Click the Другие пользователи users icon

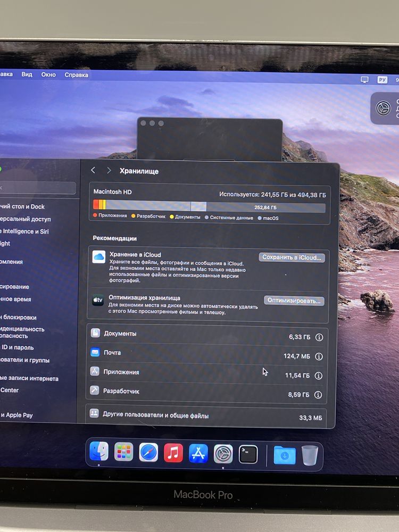(94, 413)
